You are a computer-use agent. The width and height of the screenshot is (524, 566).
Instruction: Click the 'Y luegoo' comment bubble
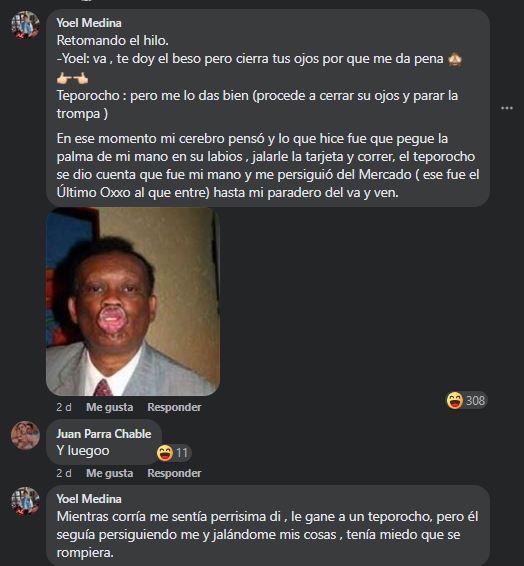click(104, 442)
